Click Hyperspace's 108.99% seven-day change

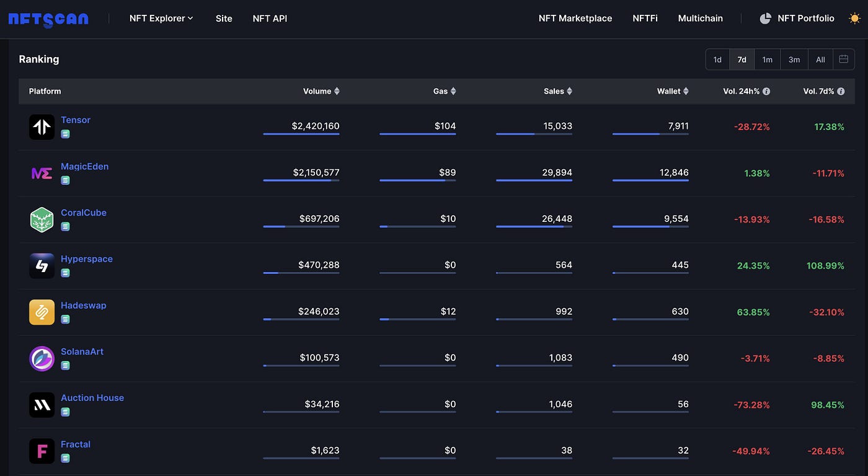(825, 266)
